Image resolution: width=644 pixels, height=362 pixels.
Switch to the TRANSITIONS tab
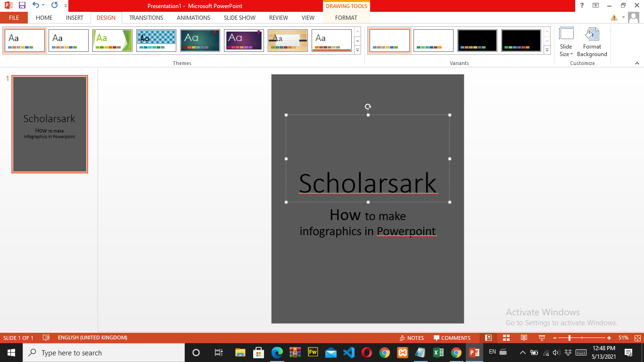[x=146, y=17]
